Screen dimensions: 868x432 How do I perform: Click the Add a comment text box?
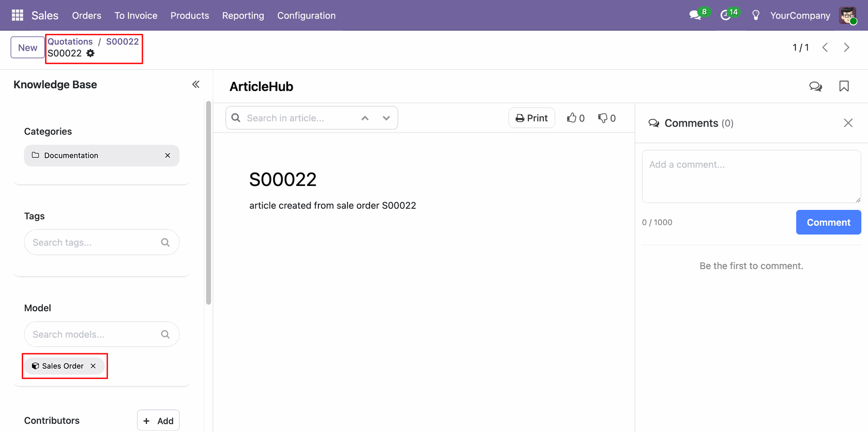751,176
